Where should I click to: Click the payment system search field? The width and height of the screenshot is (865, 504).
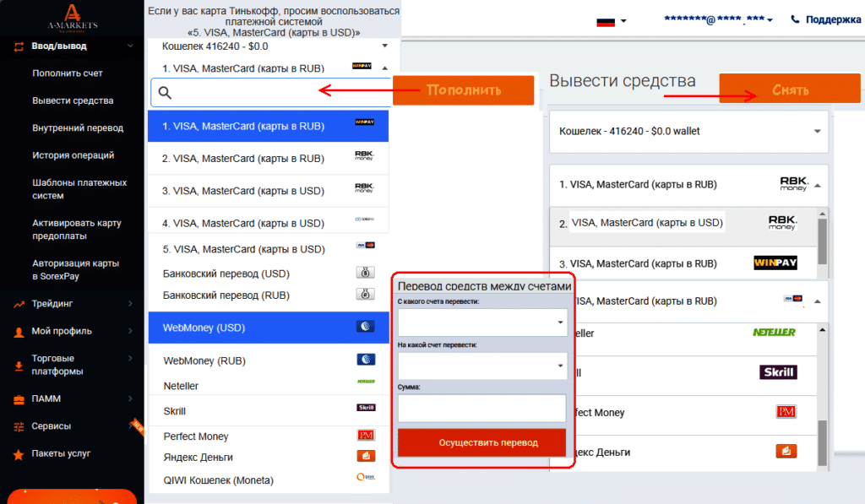(271, 93)
